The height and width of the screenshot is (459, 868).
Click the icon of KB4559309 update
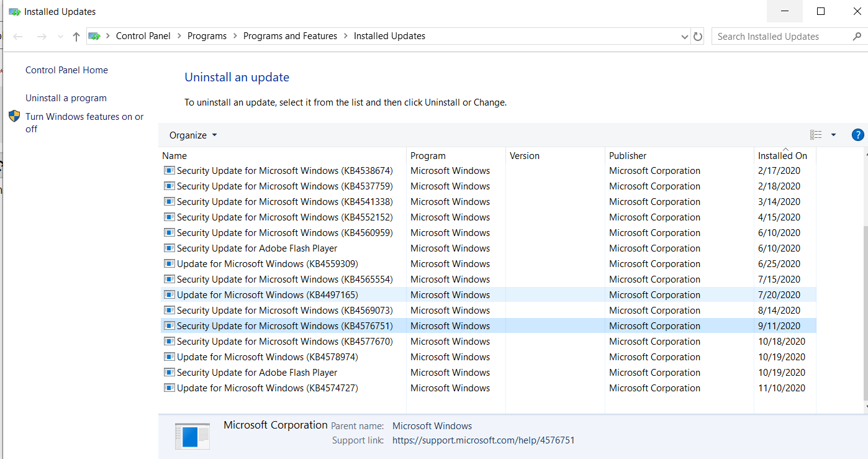[169, 263]
